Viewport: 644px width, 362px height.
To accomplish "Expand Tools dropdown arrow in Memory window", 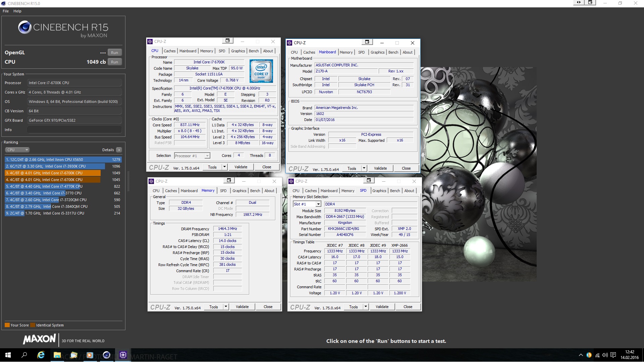I will coord(226,307).
